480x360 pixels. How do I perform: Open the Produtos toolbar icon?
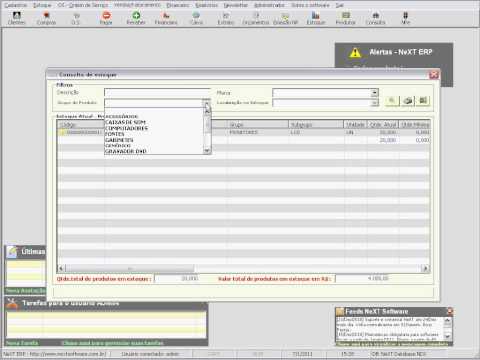(x=346, y=18)
